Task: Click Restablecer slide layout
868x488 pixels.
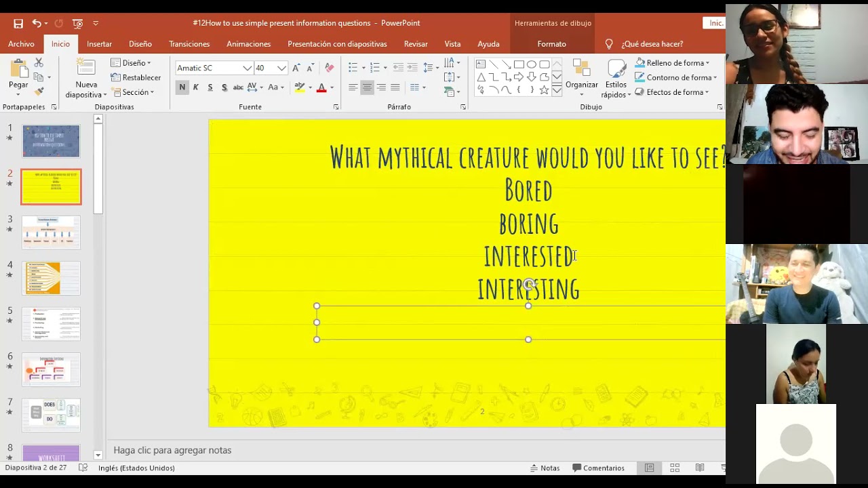Action: [136, 77]
